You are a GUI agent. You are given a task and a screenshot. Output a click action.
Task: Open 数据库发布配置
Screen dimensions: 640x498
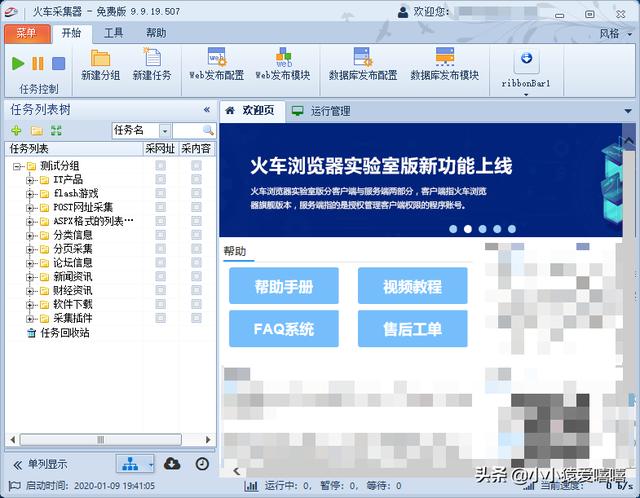(x=363, y=65)
